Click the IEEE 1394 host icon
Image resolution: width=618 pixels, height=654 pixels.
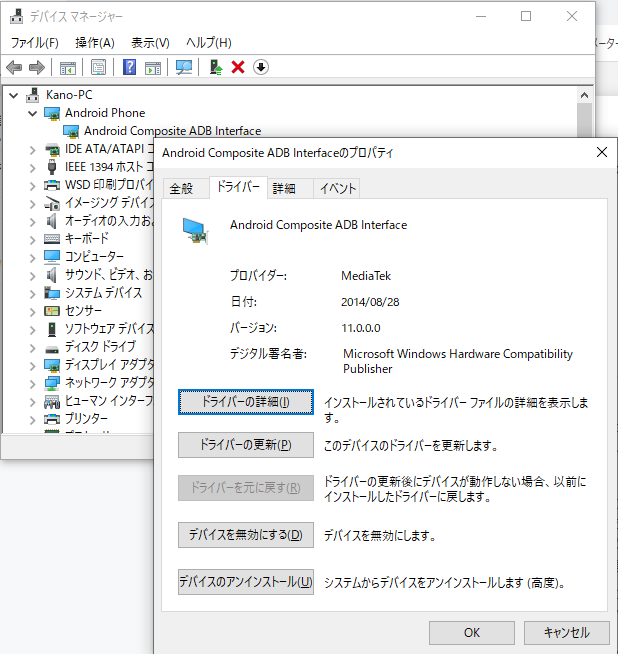52,167
